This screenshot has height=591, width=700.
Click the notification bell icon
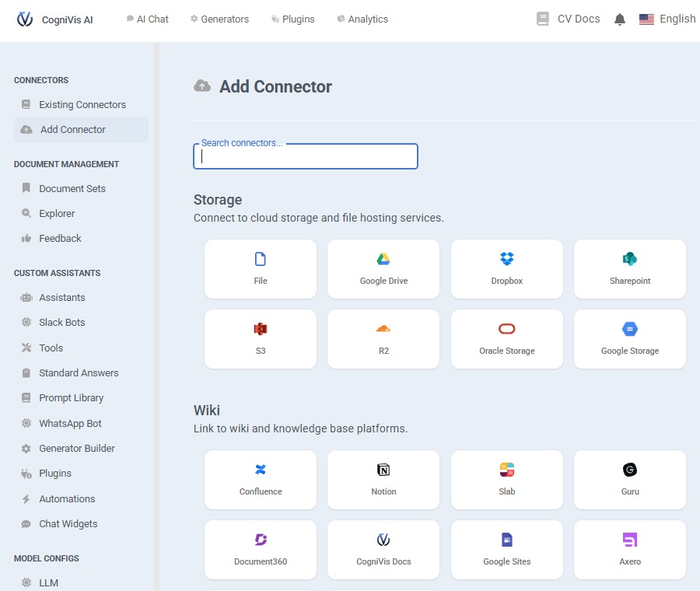click(620, 19)
